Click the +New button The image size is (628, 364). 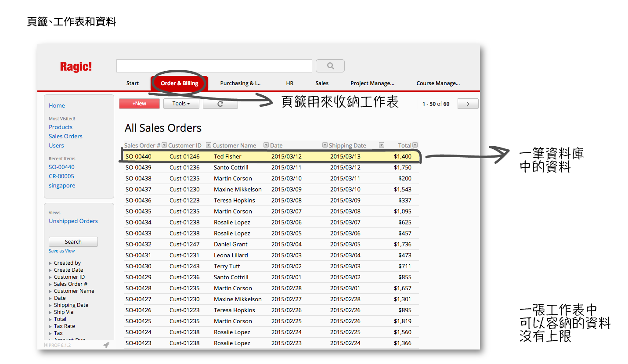coord(139,104)
